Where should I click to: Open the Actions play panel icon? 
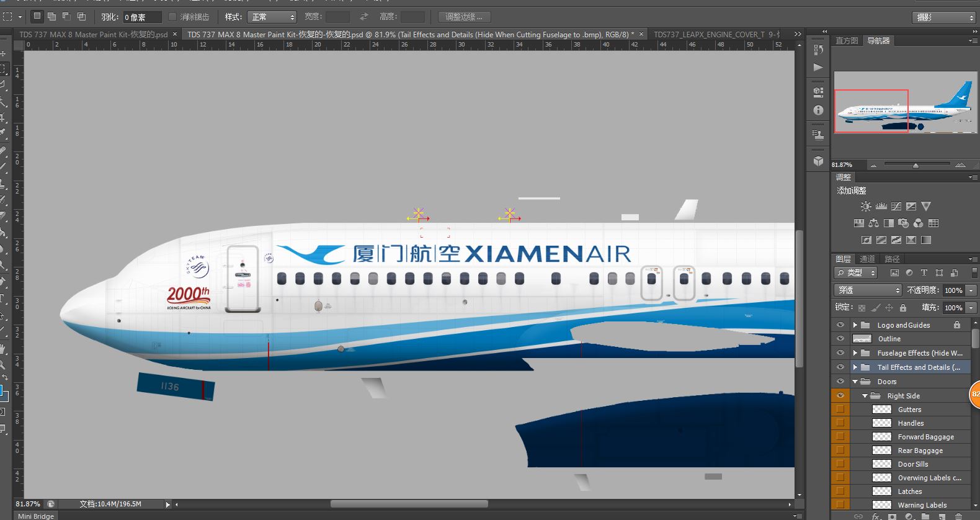[x=818, y=67]
